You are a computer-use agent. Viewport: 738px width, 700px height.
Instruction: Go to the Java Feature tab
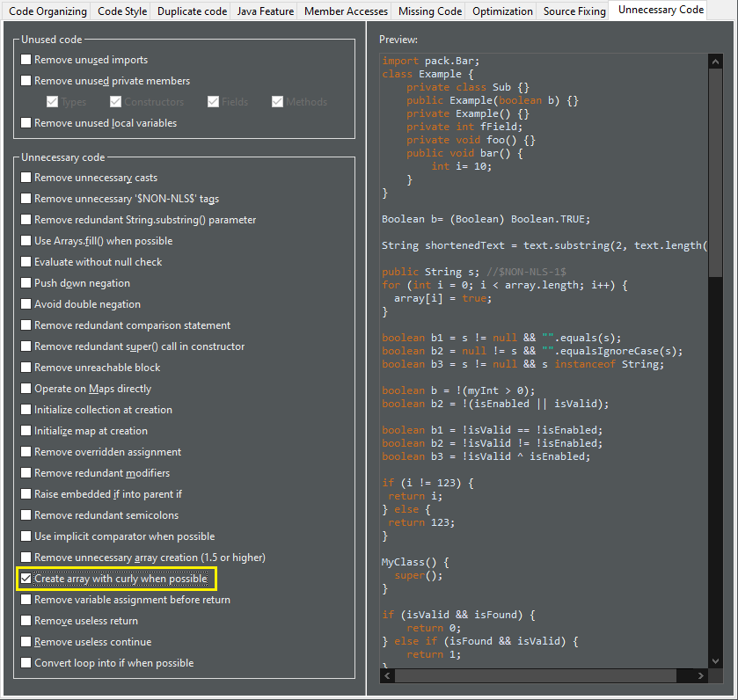(x=266, y=11)
